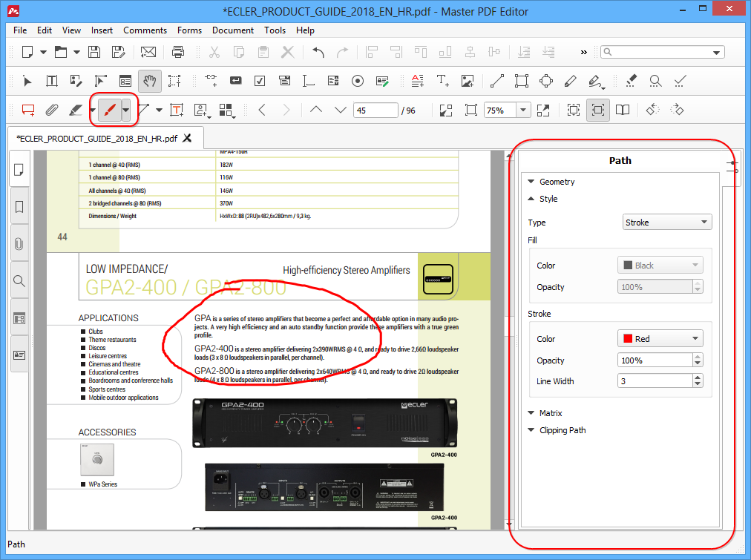751x560 pixels.
Task: Enable full screen reading mode
Action: pos(542,110)
